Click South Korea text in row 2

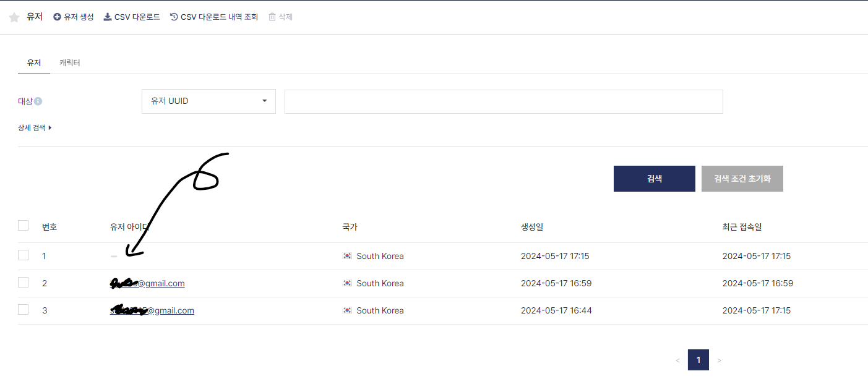[x=380, y=283]
